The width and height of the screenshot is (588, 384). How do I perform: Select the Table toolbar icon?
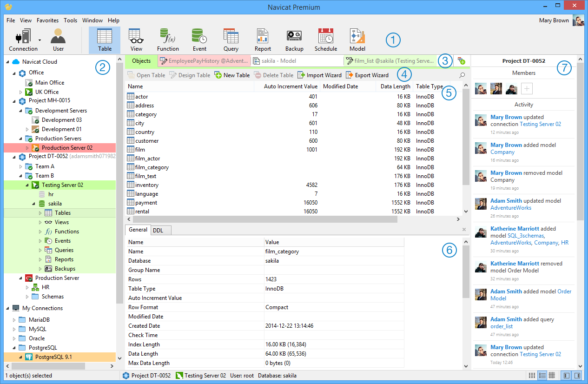click(x=105, y=40)
